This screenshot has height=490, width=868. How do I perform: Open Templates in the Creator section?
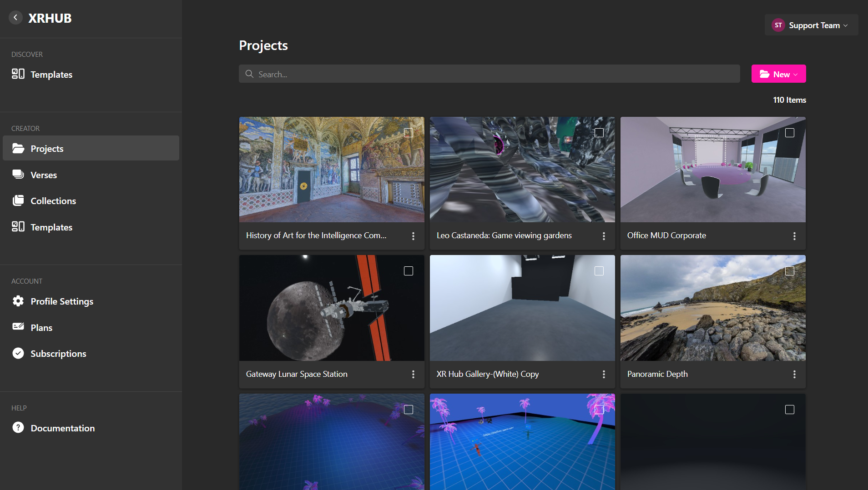pyautogui.click(x=51, y=227)
